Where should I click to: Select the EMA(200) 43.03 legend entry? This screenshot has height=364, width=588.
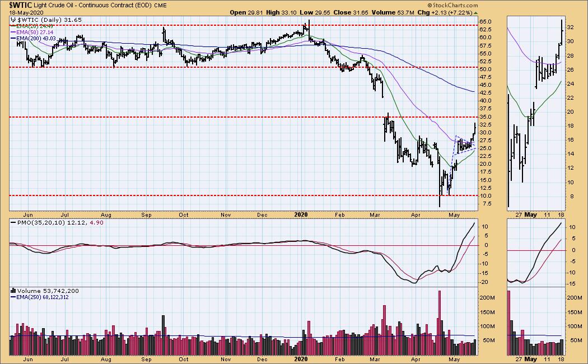(36, 39)
